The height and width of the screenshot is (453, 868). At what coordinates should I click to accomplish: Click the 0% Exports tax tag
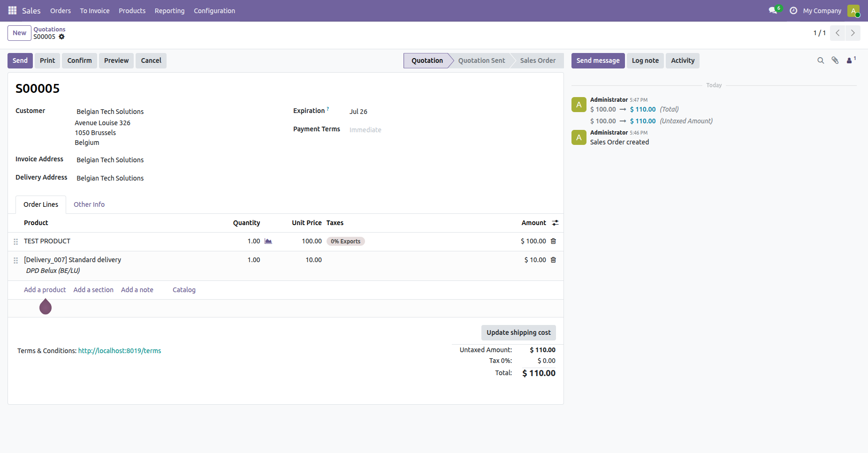345,241
